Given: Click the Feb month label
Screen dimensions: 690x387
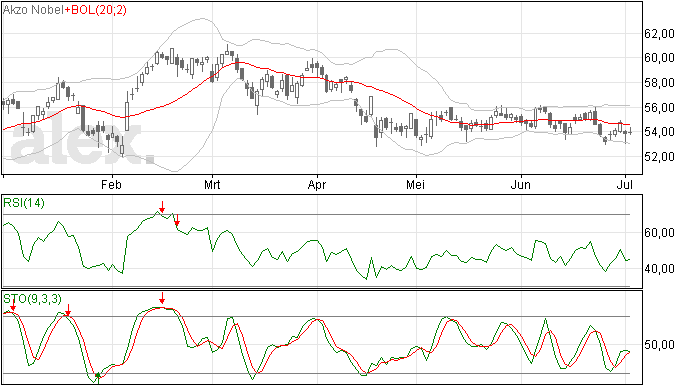Looking at the screenshot, I should tap(111, 184).
